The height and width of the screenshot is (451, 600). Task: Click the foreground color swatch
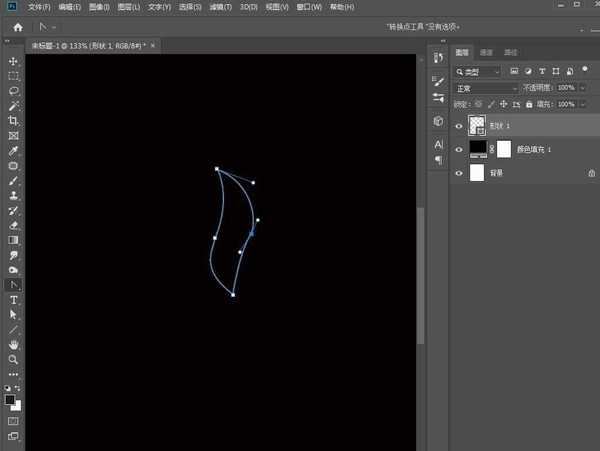coord(10,399)
